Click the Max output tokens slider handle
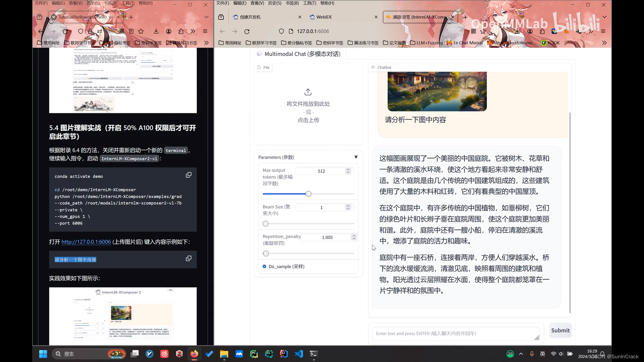This screenshot has height=362, width=644. [309, 194]
